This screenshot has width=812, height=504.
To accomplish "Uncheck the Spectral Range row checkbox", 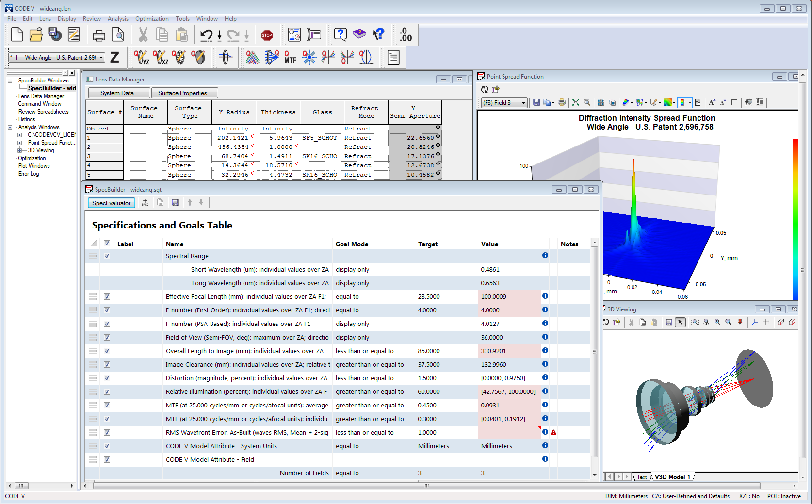I will [107, 256].
